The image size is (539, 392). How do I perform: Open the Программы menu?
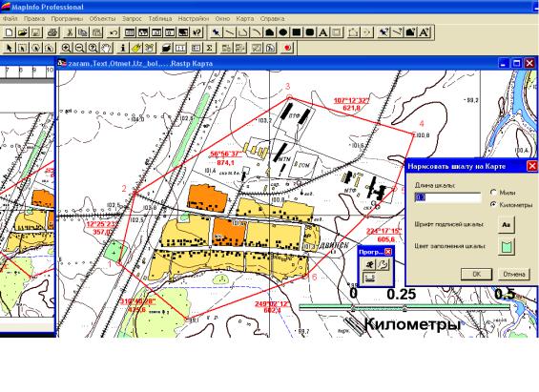pos(67,18)
